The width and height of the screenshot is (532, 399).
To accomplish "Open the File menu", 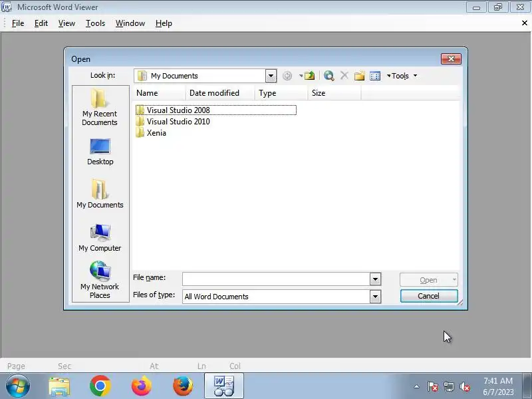I will [18, 23].
